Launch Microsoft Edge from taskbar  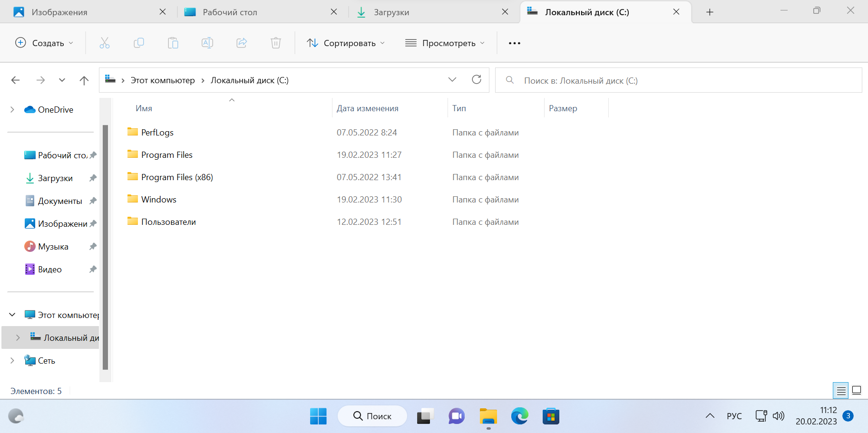point(520,416)
